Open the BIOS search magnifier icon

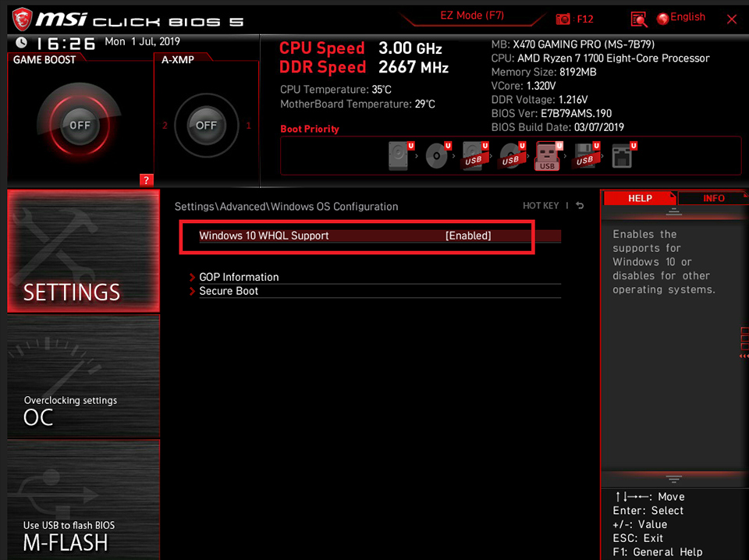[639, 19]
